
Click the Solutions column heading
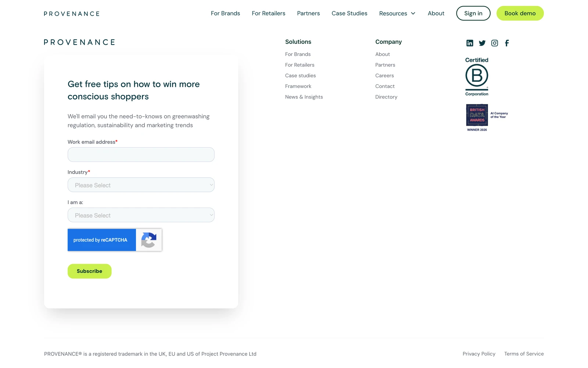[298, 42]
